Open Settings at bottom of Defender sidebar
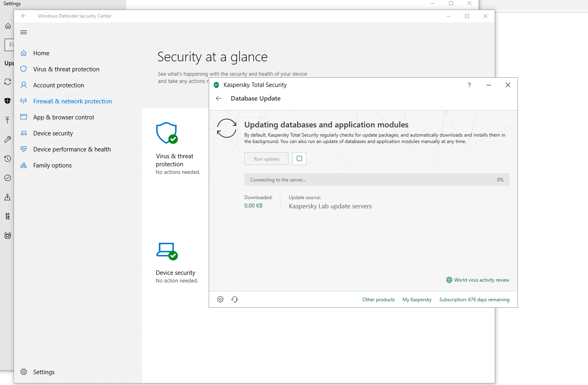This screenshot has height=385, width=588. (x=44, y=372)
